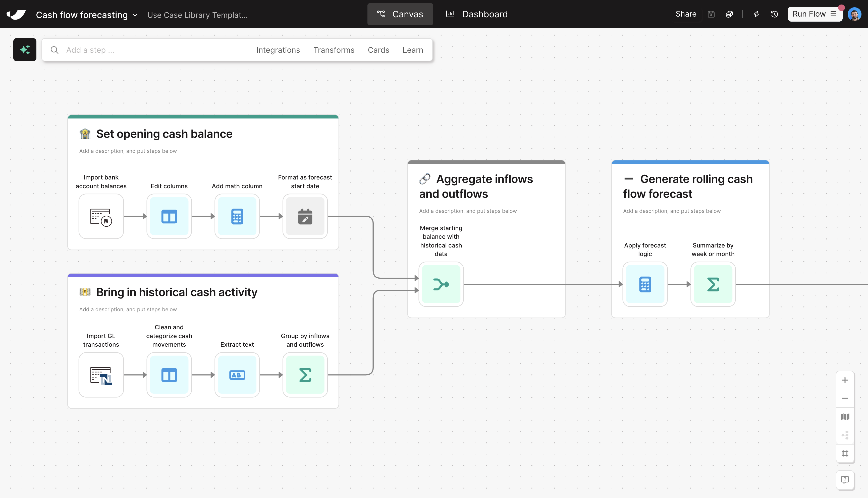The image size is (868, 498).
Task: Click the version history clock icon
Action: [775, 14]
